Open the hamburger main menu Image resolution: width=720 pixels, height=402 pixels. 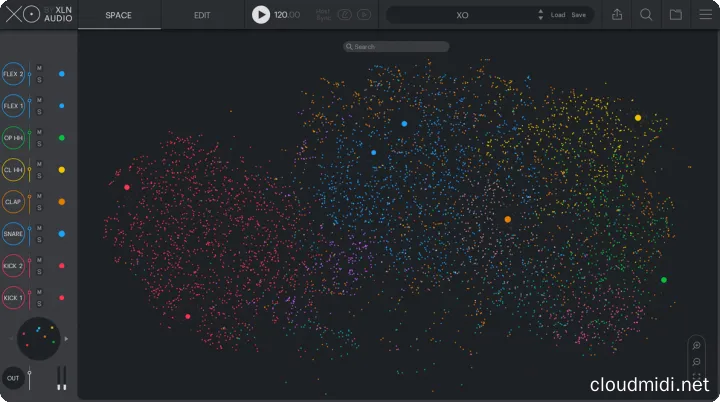point(704,15)
